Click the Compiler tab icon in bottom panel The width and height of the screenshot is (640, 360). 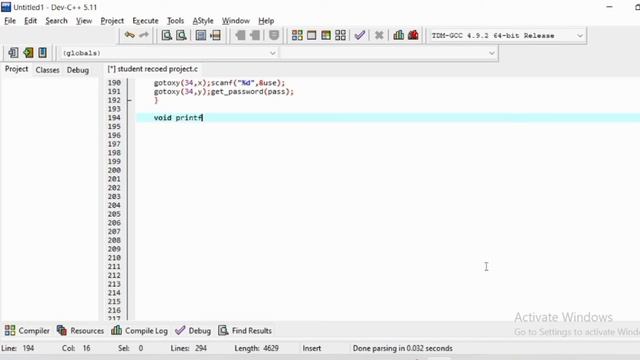(10, 330)
